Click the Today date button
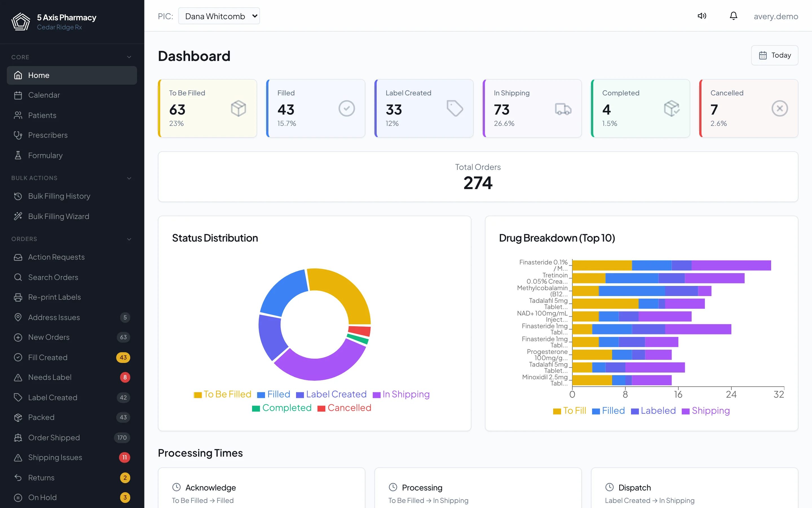The height and width of the screenshot is (508, 812). (x=775, y=55)
